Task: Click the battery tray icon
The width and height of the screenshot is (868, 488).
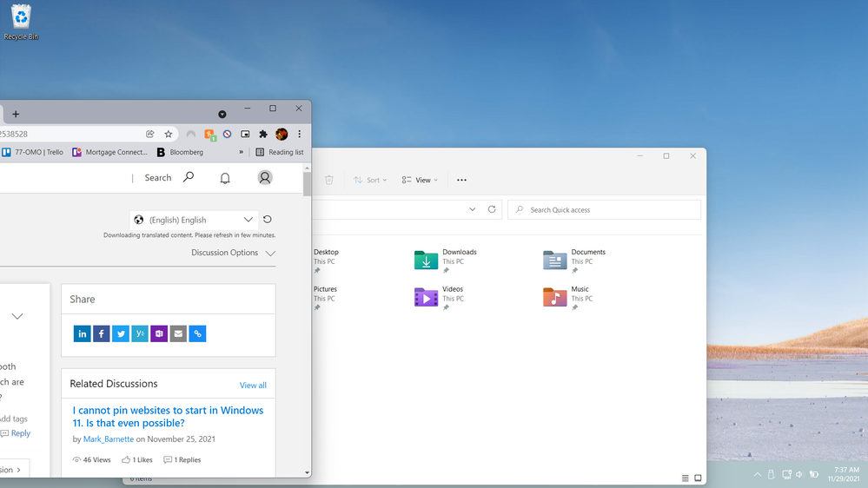Action: [814, 474]
